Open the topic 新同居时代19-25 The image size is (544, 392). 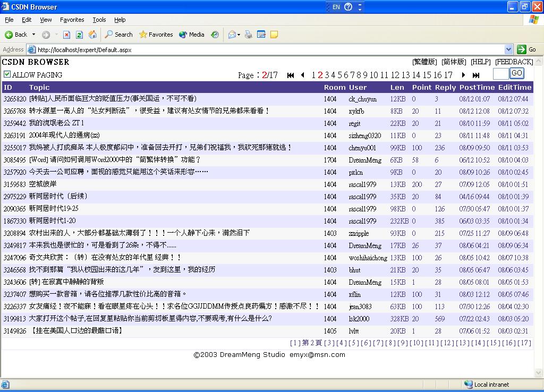54,209
